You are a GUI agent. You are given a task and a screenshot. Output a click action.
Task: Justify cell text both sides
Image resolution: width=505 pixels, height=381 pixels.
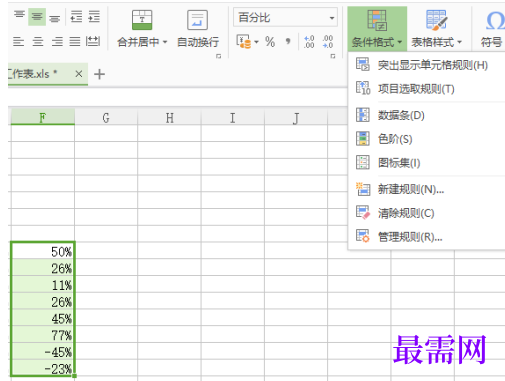75,42
